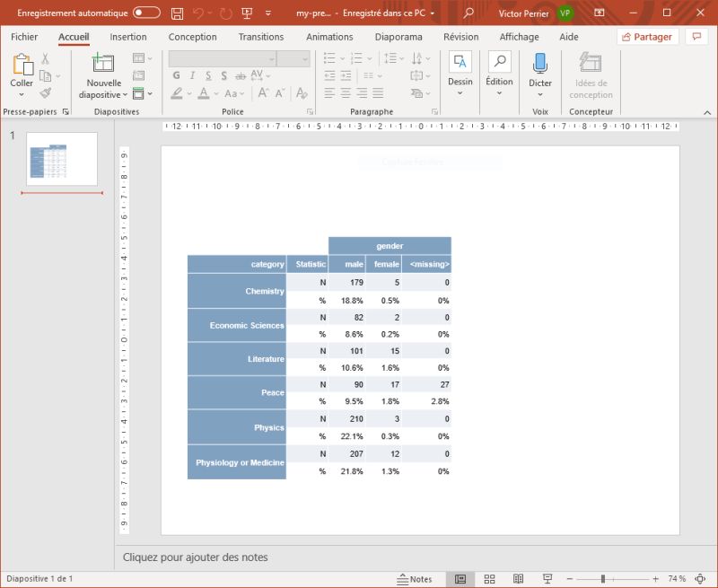Click the Copier copy icon
718x588 pixels.
click(x=46, y=75)
